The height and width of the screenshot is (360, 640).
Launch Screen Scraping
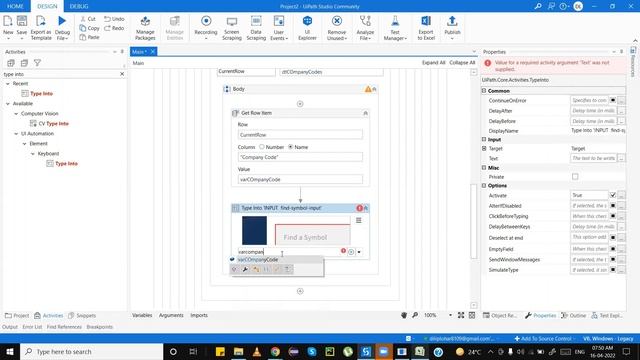(232, 28)
